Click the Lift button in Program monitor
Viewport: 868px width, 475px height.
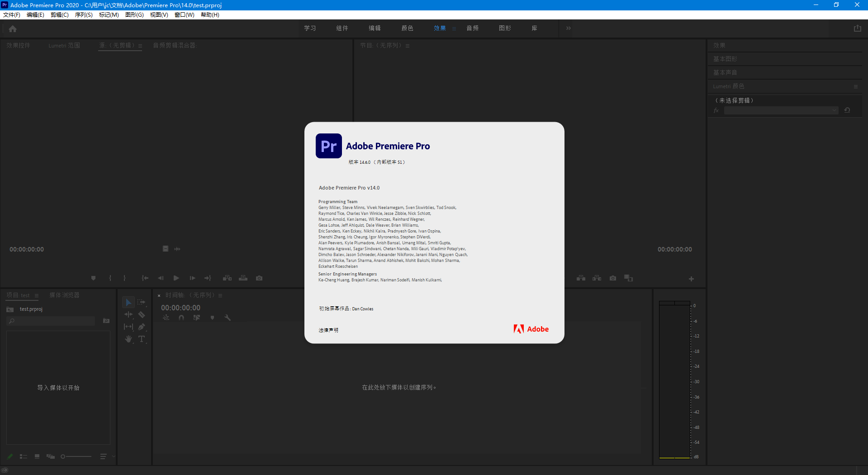581,278
